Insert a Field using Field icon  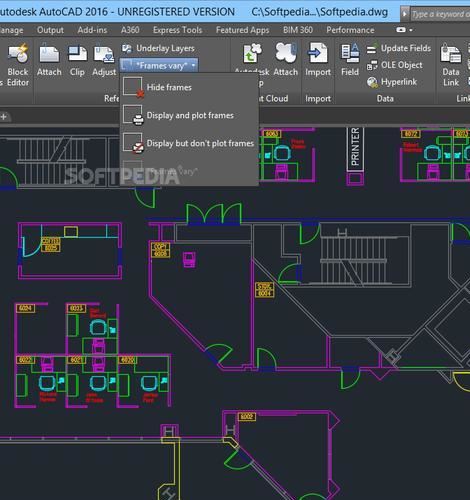point(350,53)
